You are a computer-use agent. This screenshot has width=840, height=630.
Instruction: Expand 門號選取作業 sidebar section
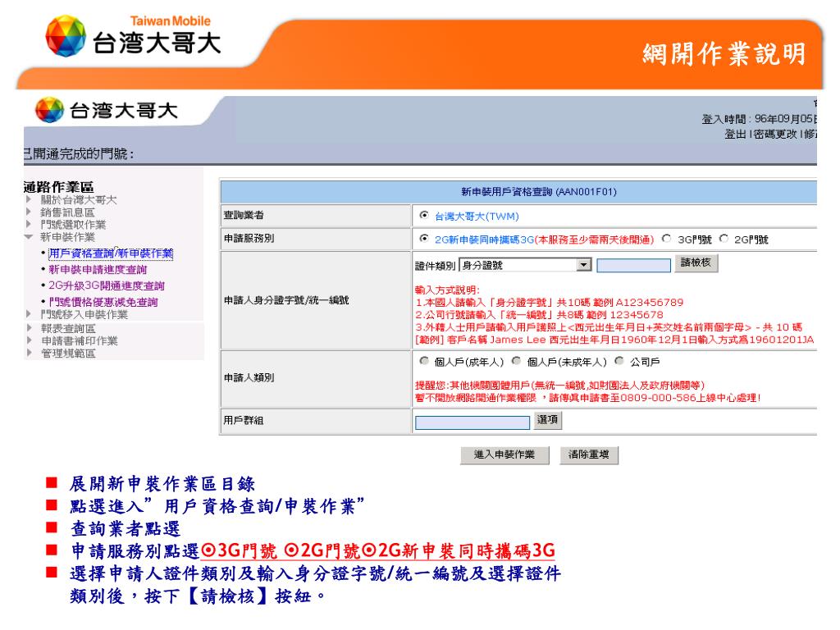pos(73,225)
